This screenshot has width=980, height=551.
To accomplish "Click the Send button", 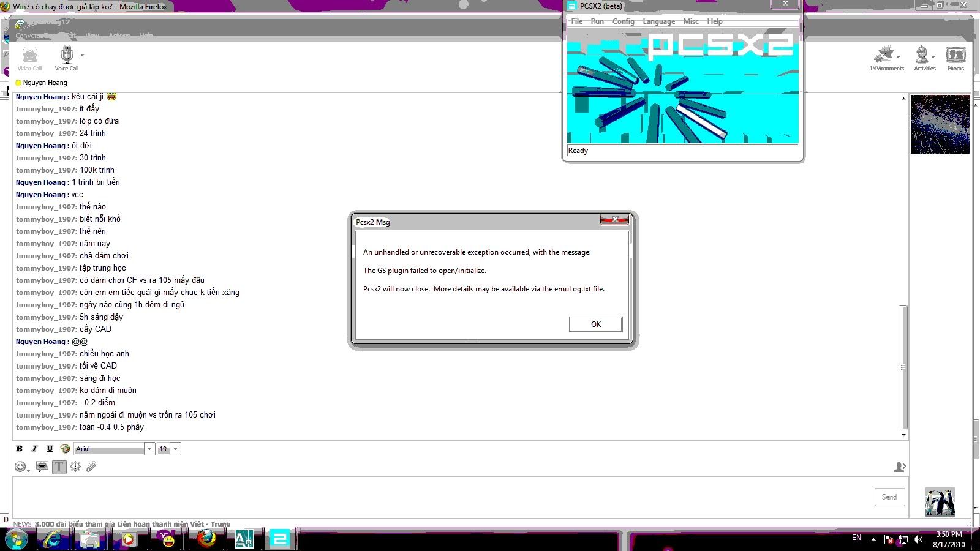I will 889,497.
